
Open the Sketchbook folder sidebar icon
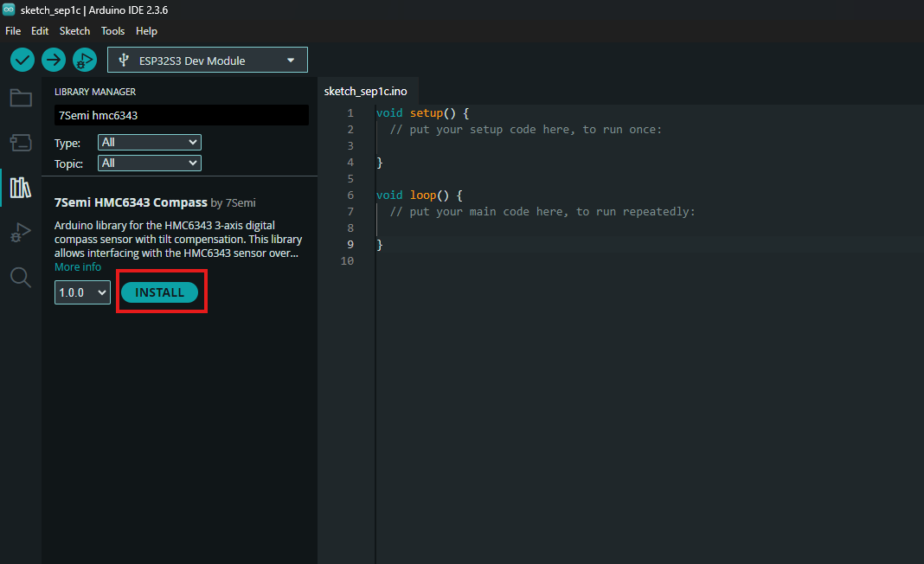pos(21,98)
